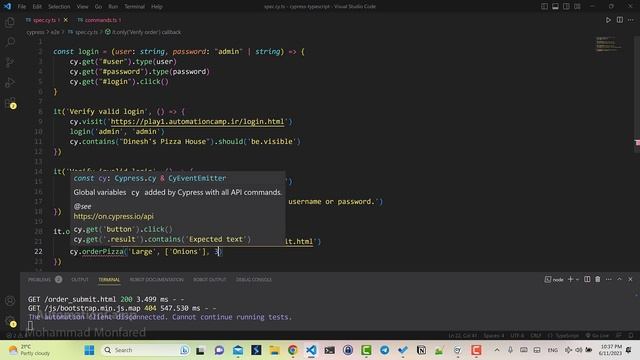Maximize the panel with chevron up
The height and width of the screenshot is (360, 640).
pos(619,279)
